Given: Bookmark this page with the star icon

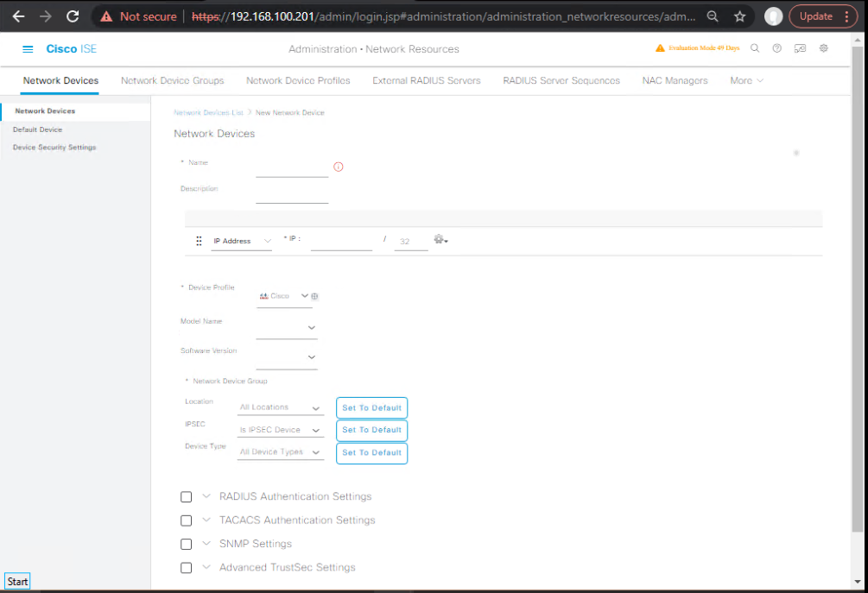Looking at the screenshot, I should (739, 16).
